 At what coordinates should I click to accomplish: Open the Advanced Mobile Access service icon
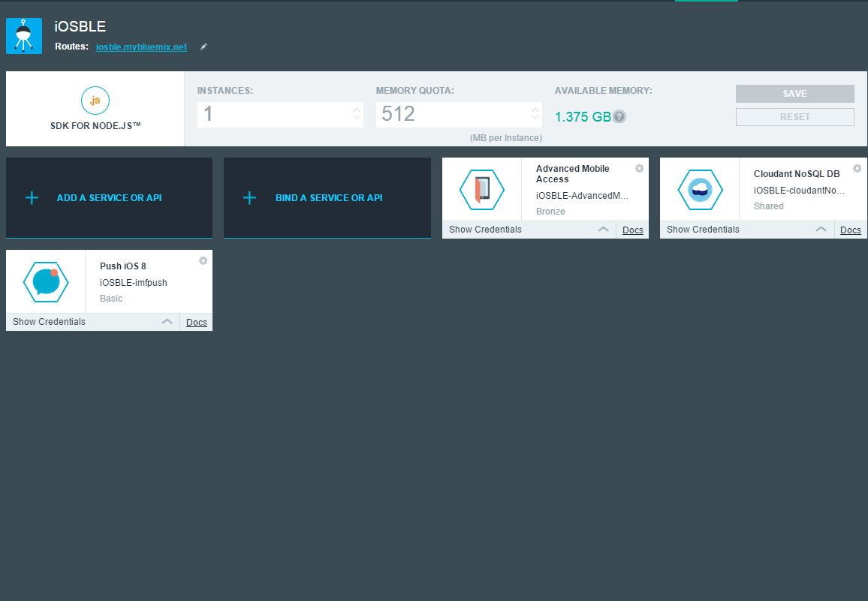pos(482,190)
